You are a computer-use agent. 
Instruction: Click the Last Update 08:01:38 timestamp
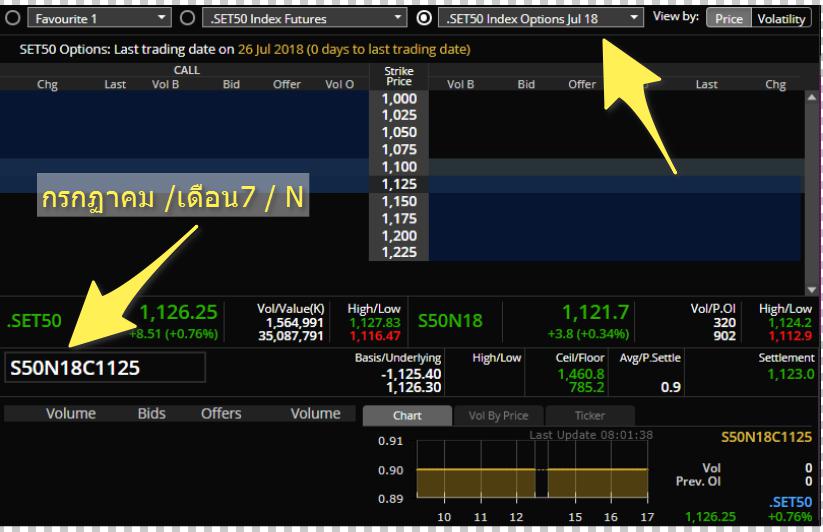tap(591, 434)
